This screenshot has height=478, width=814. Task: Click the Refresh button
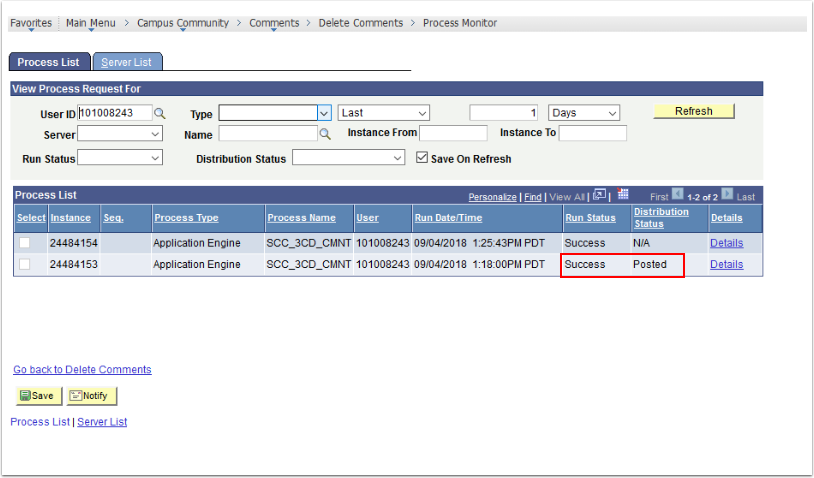coord(694,111)
